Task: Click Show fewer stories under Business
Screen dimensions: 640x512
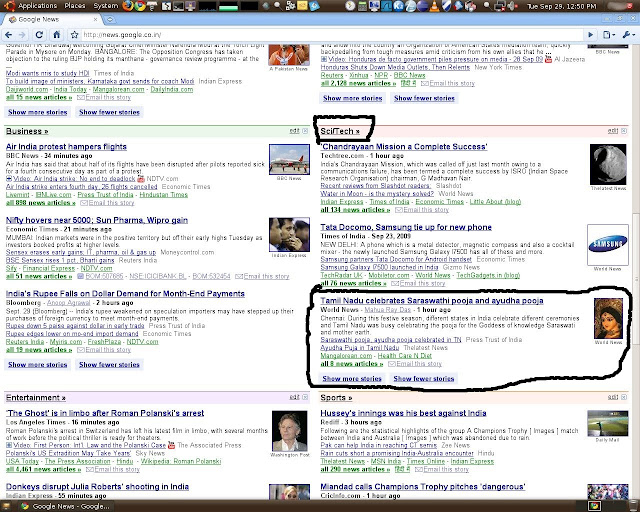Action: (x=109, y=365)
